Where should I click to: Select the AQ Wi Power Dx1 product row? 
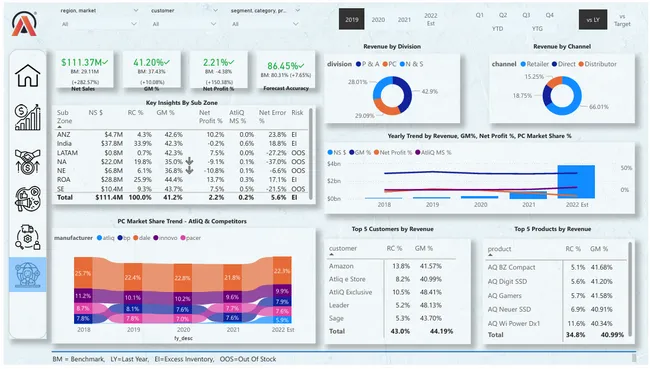pyautogui.click(x=556, y=323)
